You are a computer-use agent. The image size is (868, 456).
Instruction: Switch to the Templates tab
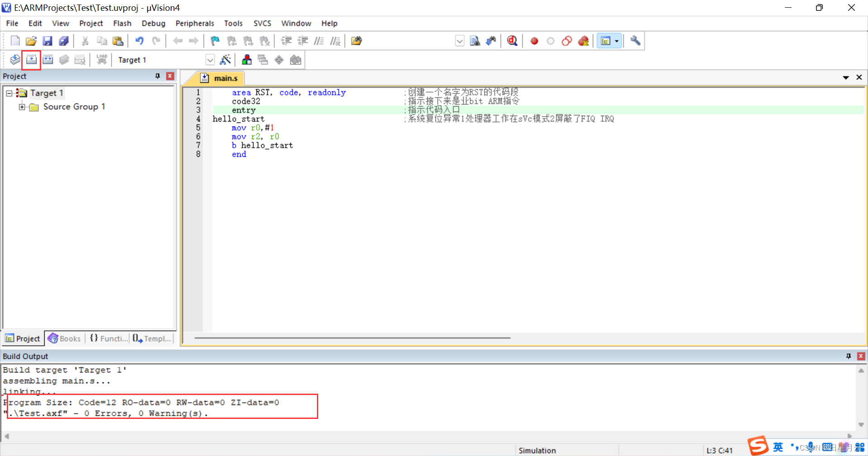(152, 338)
